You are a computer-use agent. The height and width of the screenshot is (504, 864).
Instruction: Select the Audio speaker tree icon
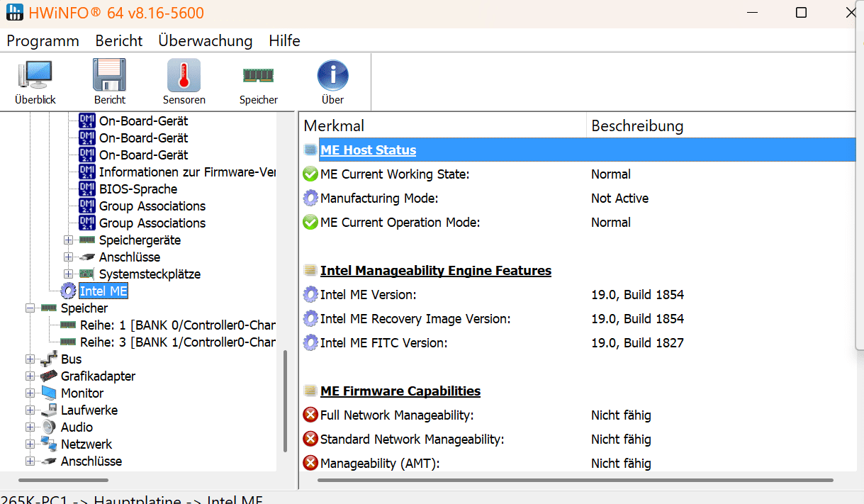click(49, 427)
